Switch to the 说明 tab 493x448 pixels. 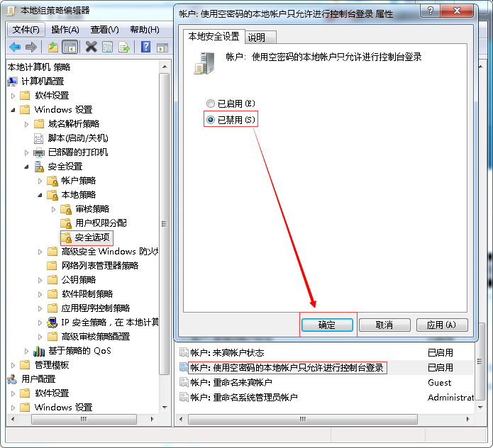click(x=257, y=38)
